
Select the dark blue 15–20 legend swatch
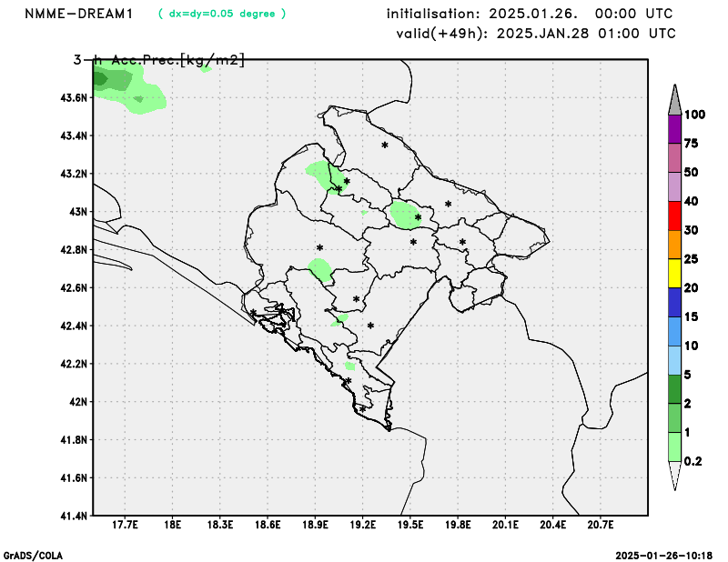(674, 303)
